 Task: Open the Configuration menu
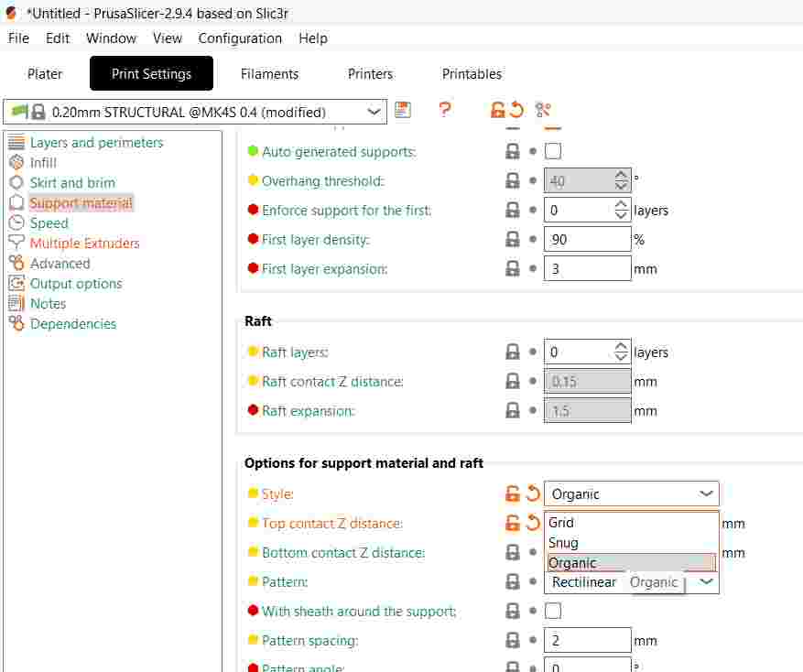click(240, 38)
